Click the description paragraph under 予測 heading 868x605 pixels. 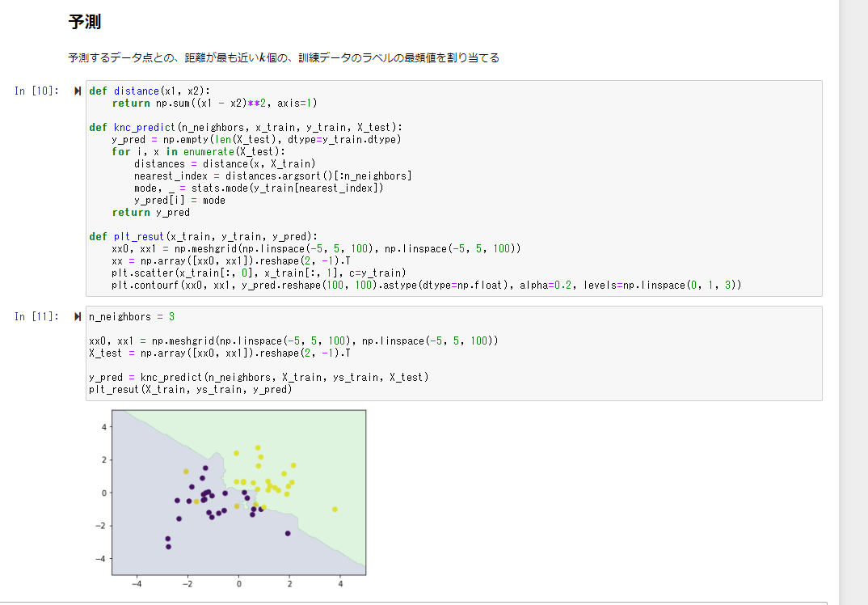click(284, 57)
